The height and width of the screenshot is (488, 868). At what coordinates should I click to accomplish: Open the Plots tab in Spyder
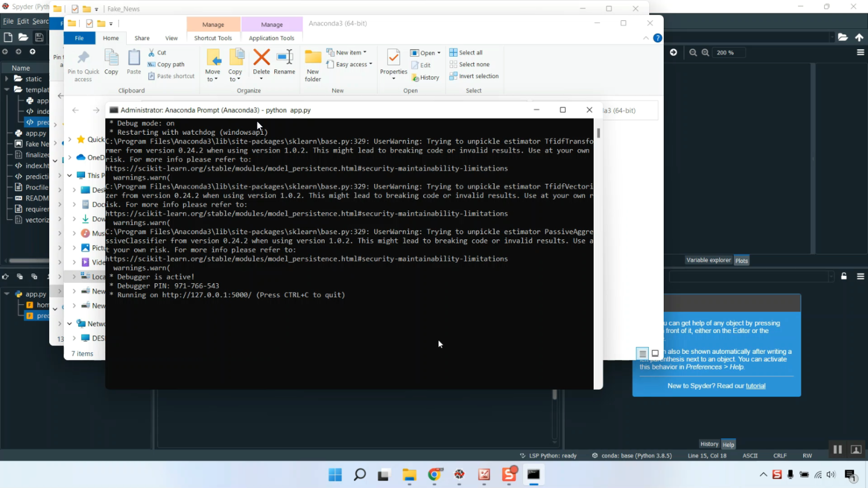click(x=741, y=260)
